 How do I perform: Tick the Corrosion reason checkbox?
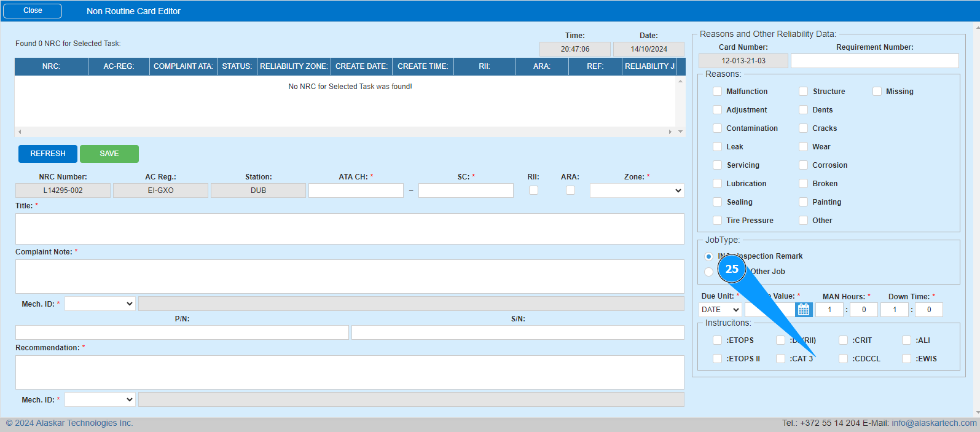tap(803, 165)
